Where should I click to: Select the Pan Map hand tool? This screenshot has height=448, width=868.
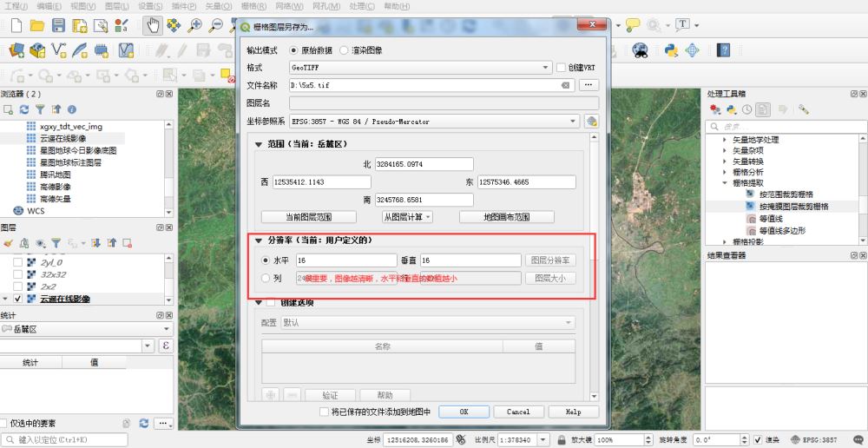click(x=153, y=25)
